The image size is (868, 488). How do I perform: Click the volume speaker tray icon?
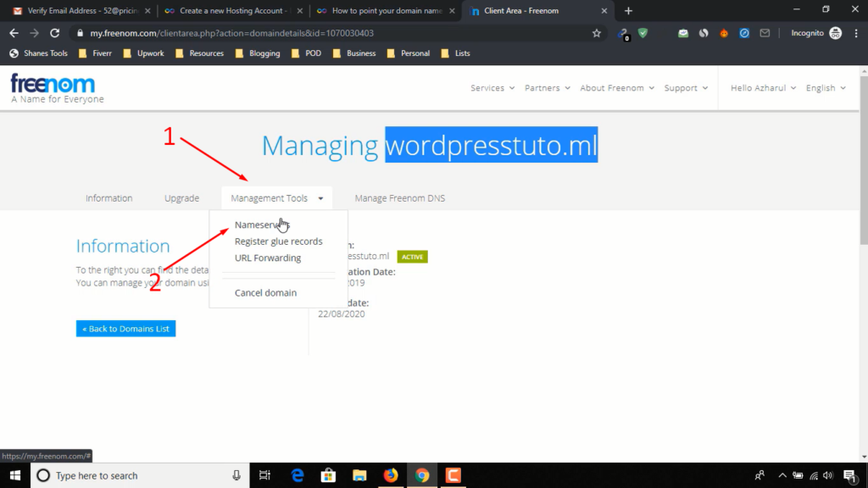tap(828, 475)
